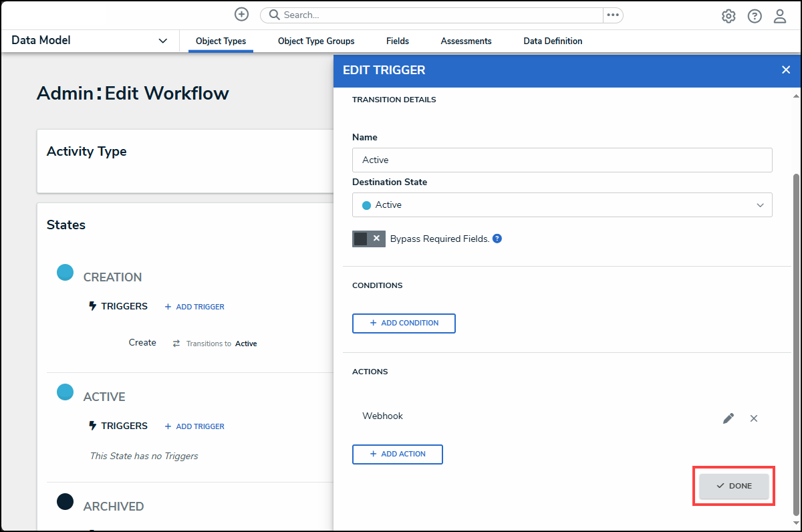Edit the Webhook action with pencil icon

coord(728,418)
